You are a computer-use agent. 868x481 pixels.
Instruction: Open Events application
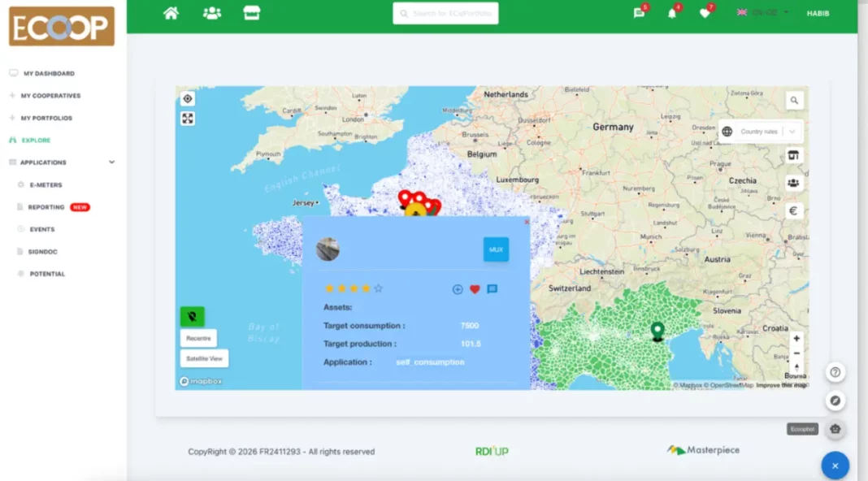[x=42, y=229]
